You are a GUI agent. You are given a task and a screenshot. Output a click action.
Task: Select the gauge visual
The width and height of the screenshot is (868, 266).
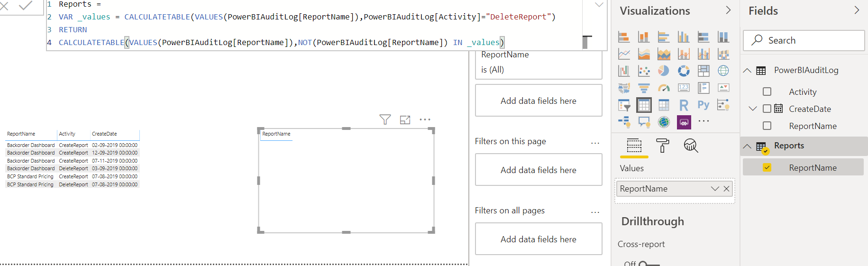(x=664, y=88)
